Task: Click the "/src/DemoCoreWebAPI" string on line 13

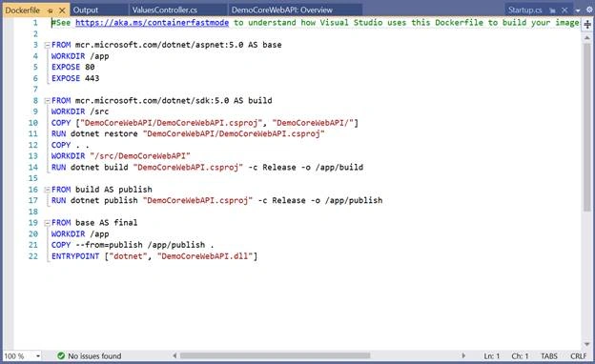Action: (x=140, y=156)
